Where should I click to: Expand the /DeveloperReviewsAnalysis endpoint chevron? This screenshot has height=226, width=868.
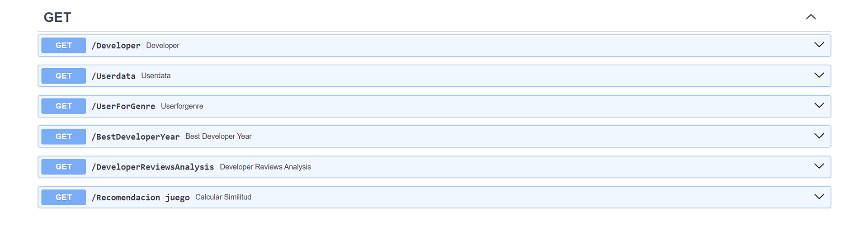pyautogui.click(x=819, y=166)
